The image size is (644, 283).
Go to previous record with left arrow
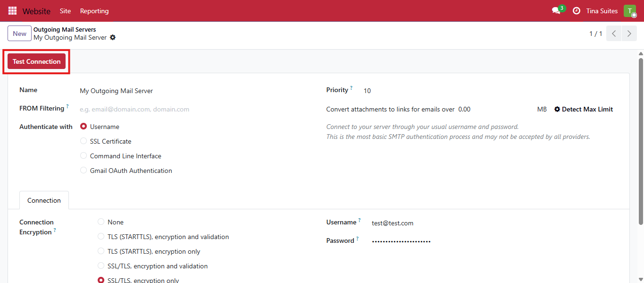coord(614,34)
